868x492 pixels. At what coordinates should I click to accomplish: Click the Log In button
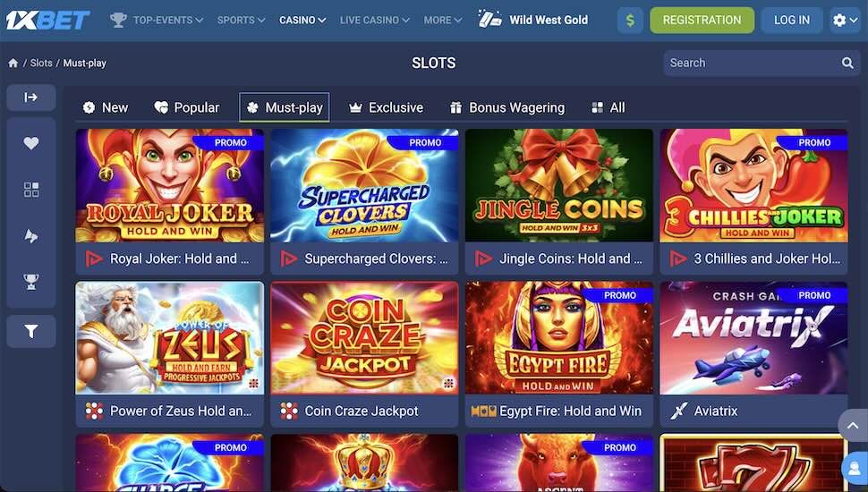click(792, 21)
